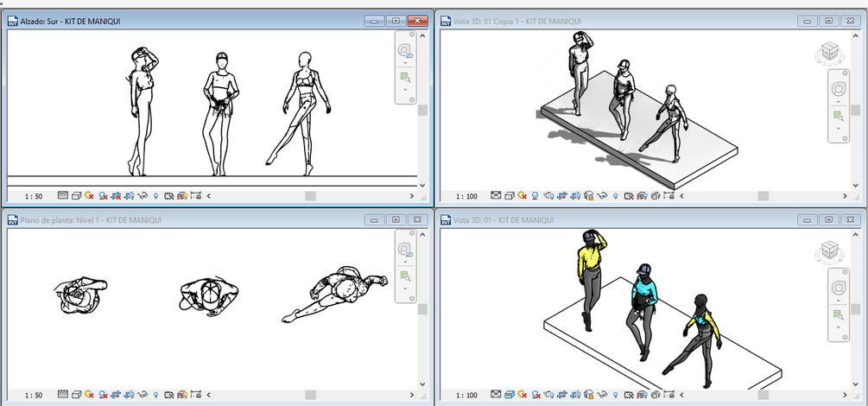Viewport: 868px width, 406px height.
Task: Open Detail Level in Plano de planta view
Action: pos(63,395)
